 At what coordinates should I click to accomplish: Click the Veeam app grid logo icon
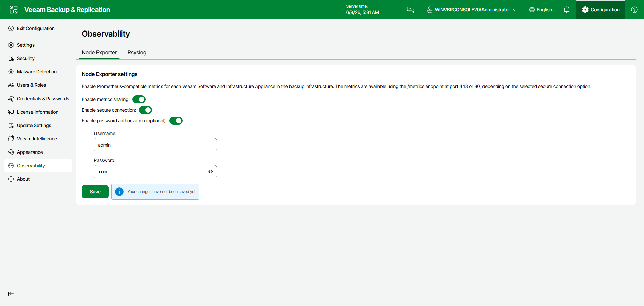(14, 10)
